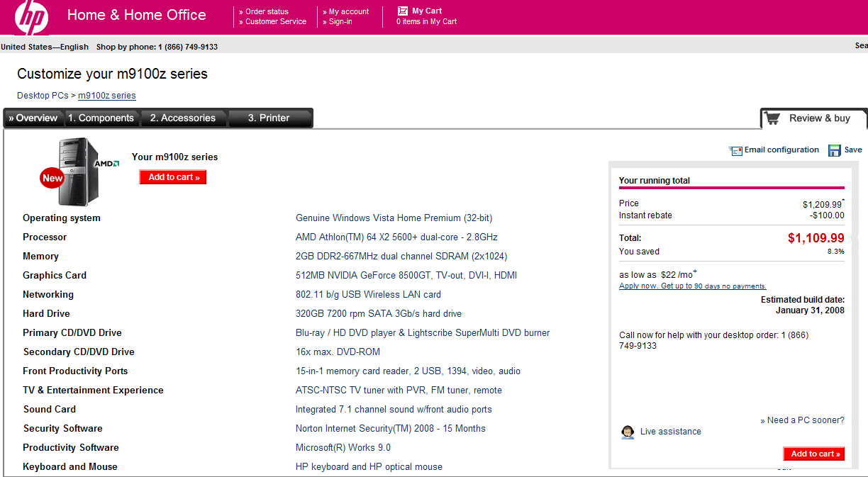The width and height of the screenshot is (868, 477).
Task: Click 16x max. DVD-ROM link
Action: coord(338,352)
